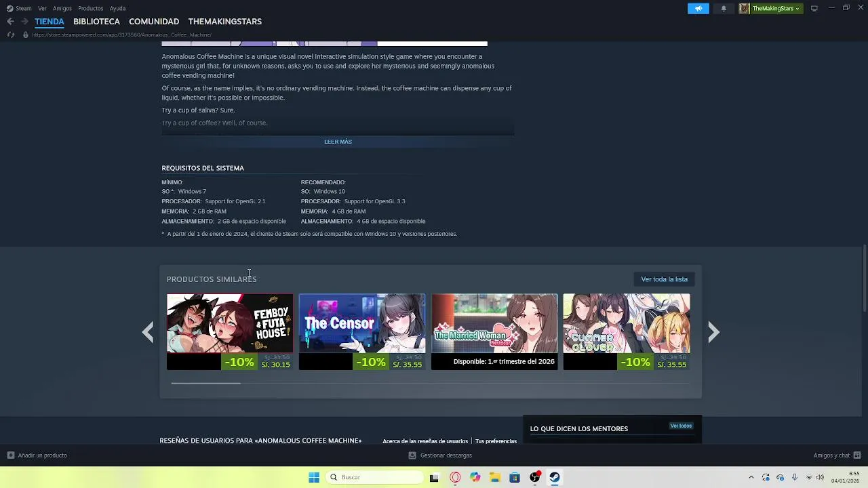Go forward with the Steam forward arrow
The width and height of the screenshot is (868, 488).
point(24,21)
